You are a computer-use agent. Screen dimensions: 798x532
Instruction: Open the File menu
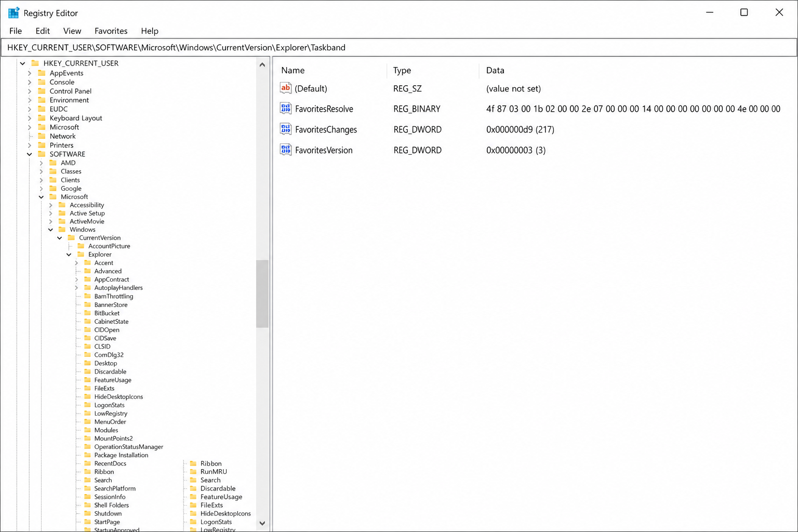(x=16, y=31)
